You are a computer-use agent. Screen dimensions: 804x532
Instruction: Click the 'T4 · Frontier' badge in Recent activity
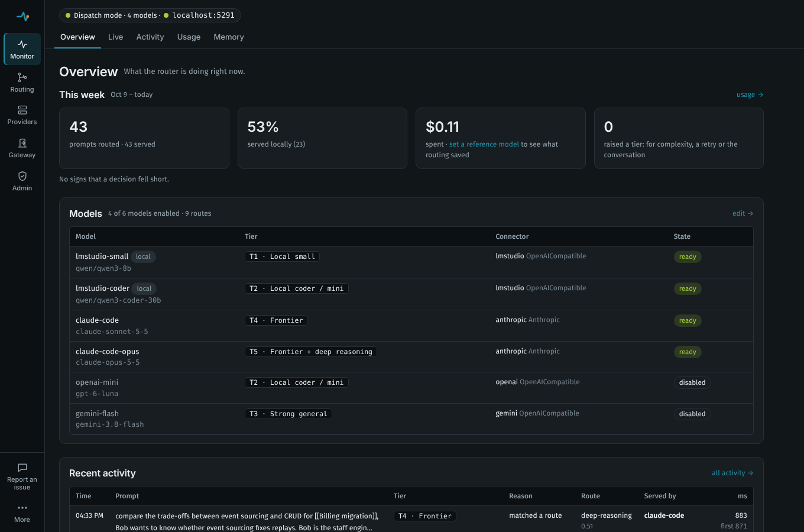[x=425, y=516]
